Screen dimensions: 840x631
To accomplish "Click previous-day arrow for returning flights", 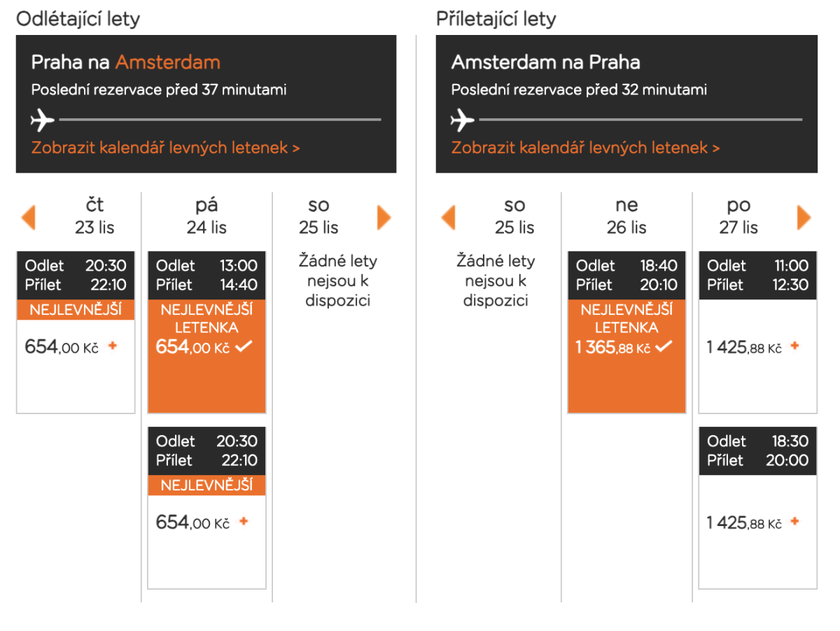I will point(449,217).
